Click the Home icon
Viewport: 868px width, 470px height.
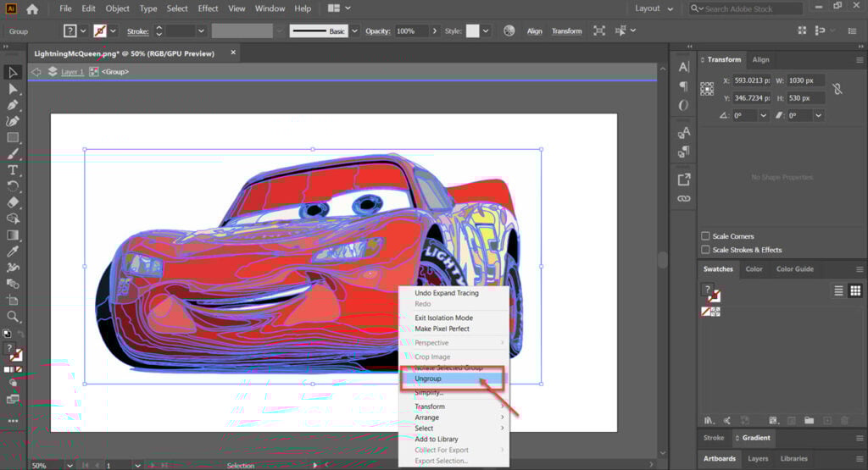(32, 8)
